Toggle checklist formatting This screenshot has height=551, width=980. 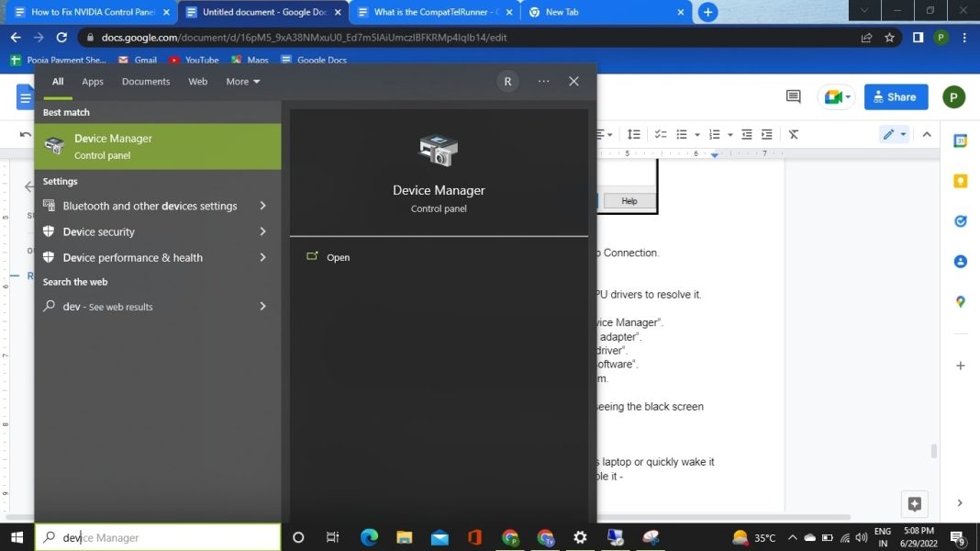[661, 134]
